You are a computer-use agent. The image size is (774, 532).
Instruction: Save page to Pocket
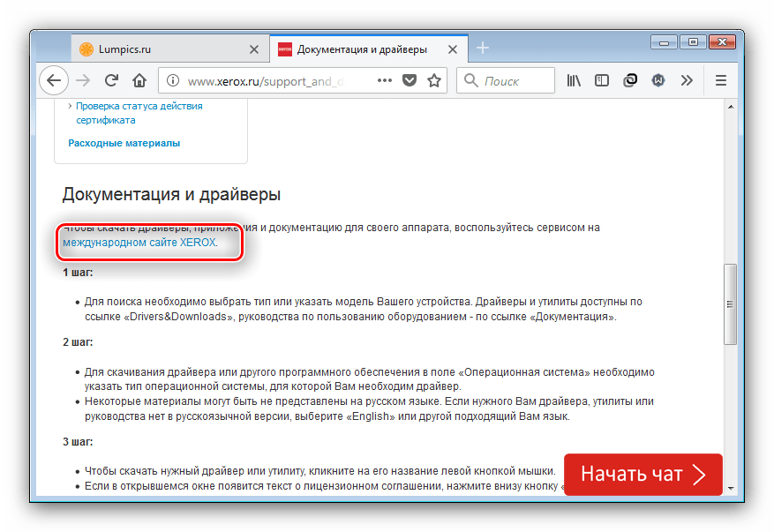tap(410, 80)
